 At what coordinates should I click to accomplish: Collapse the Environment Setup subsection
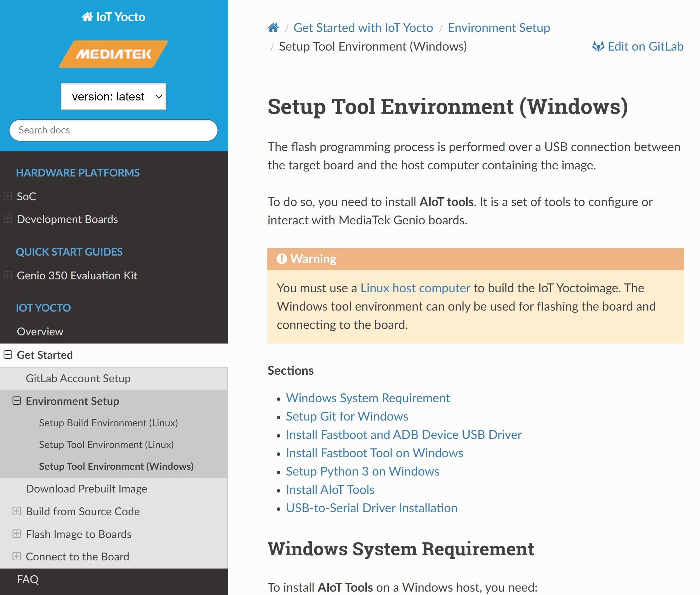(x=17, y=401)
